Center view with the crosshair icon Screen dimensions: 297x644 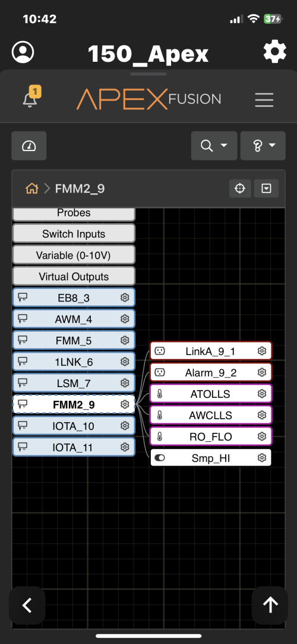(x=240, y=189)
